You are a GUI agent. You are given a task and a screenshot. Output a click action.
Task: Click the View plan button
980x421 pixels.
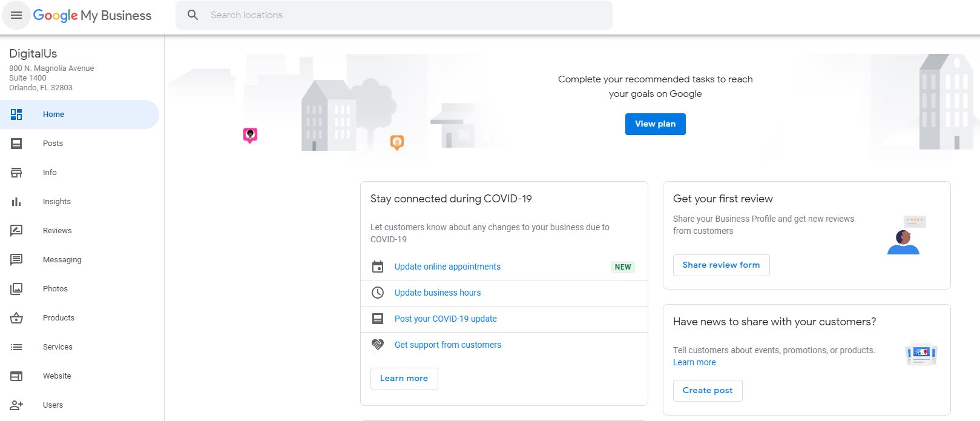point(655,124)
